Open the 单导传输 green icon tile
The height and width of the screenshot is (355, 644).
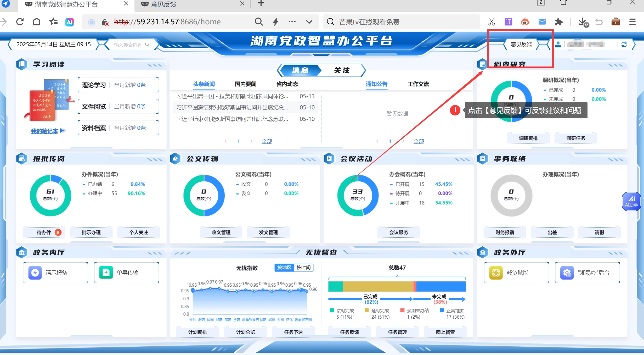[x=106, y=273]
